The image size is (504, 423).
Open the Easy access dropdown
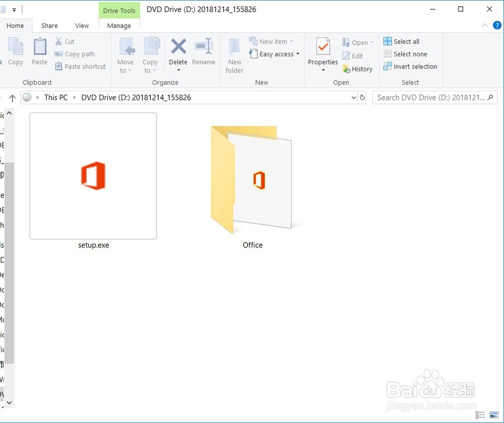pyautogui.click(x=275, y=54)
